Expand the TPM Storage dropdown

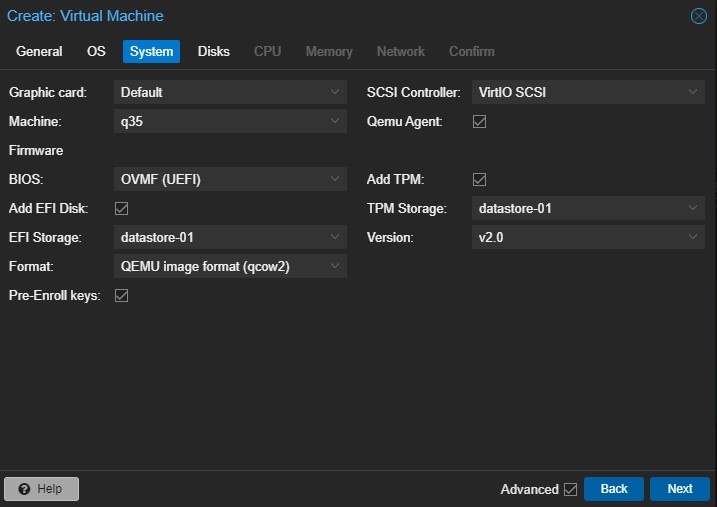[588, 209]
